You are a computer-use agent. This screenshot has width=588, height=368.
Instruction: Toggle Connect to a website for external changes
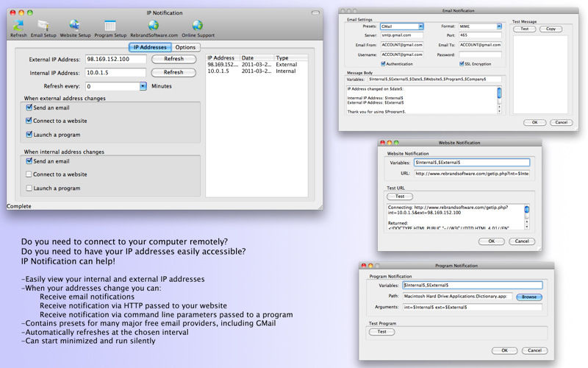29,121
